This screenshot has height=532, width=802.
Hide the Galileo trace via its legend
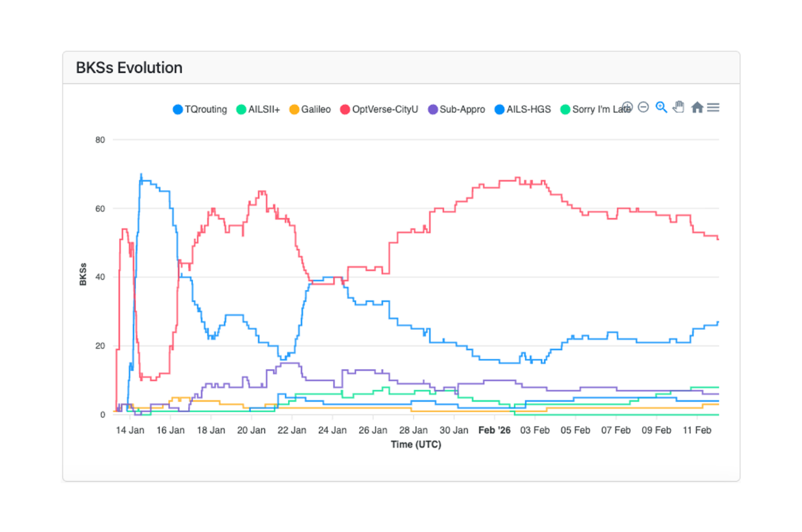click(314, 109)
